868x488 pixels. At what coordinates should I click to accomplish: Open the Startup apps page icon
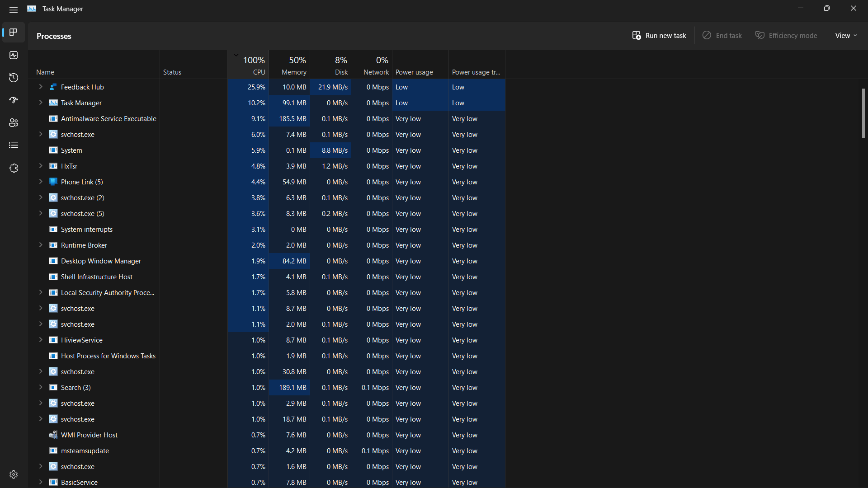[x=14, y=100]
